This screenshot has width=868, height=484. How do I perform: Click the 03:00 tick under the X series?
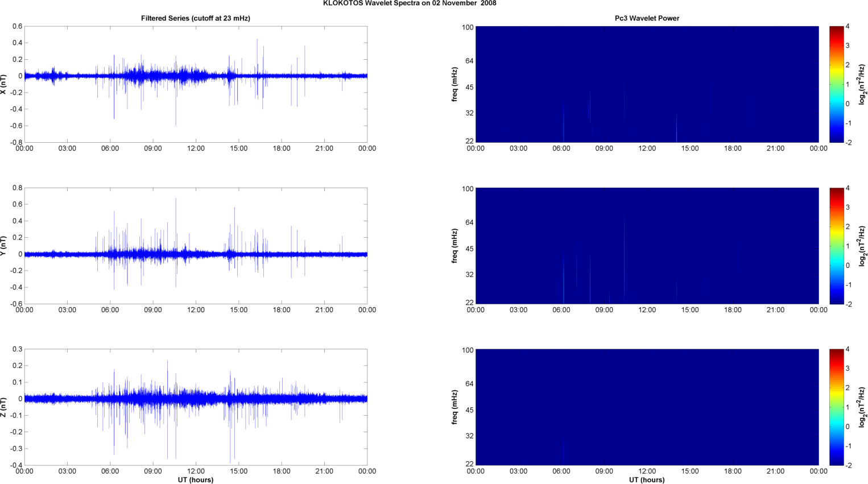67,148
